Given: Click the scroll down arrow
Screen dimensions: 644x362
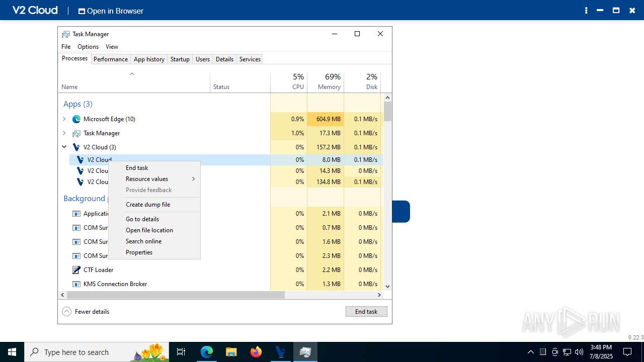Looking at the screenshot, I should [387, 286].
